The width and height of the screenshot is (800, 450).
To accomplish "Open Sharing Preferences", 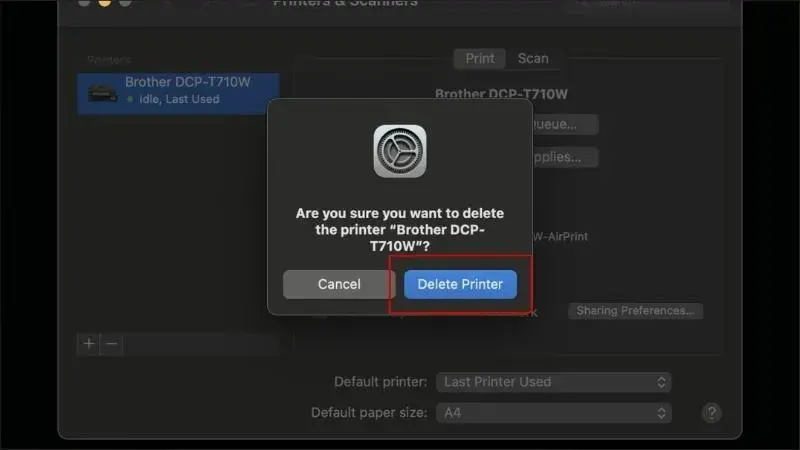I will (635, 311).
